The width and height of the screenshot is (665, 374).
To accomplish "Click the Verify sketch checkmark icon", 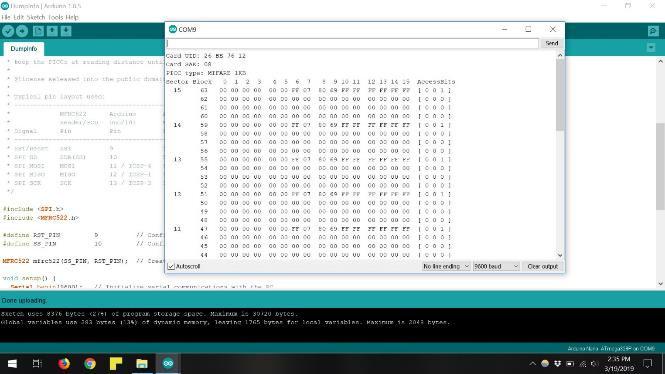I will tap(8, 31).
